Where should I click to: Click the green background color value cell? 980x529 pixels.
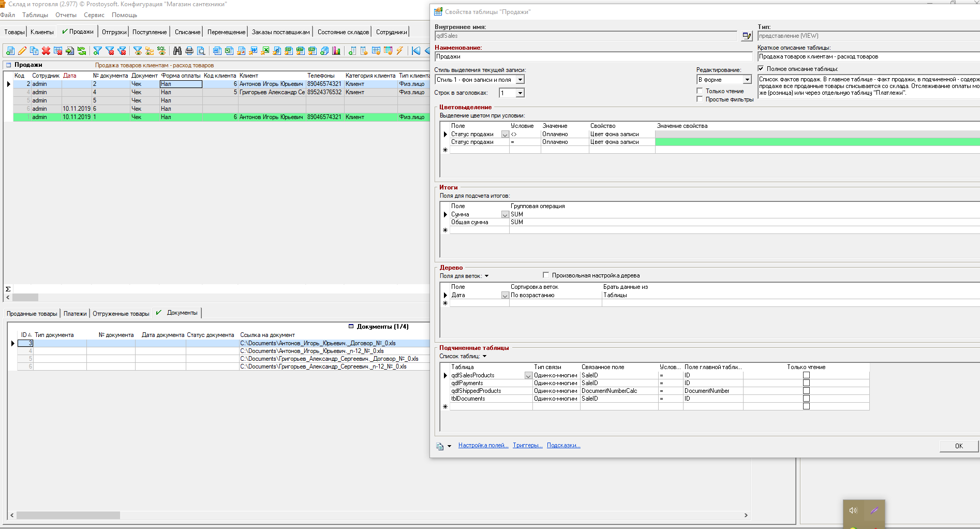pyautogui.click(x=816, y=142)
